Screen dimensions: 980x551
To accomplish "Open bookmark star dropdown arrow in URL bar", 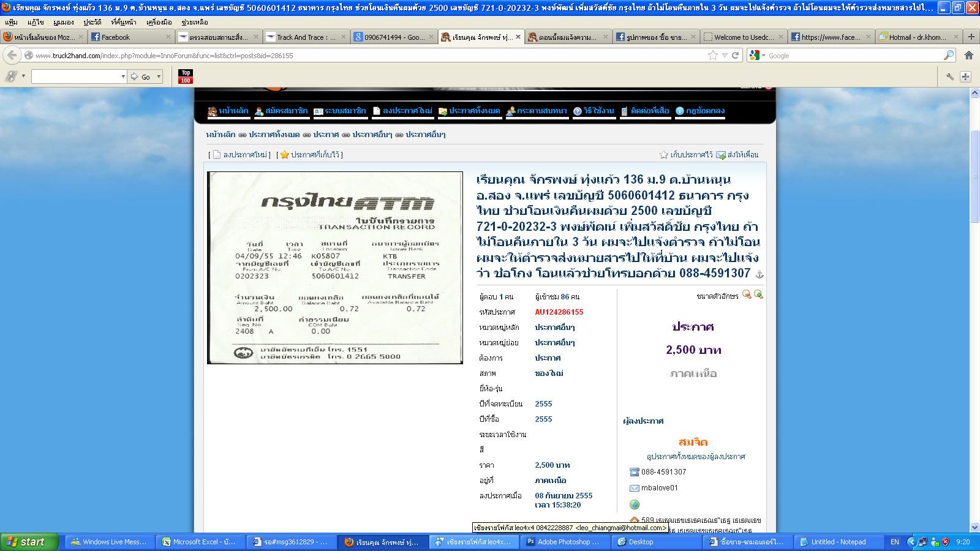I will [x=725, y=55].
